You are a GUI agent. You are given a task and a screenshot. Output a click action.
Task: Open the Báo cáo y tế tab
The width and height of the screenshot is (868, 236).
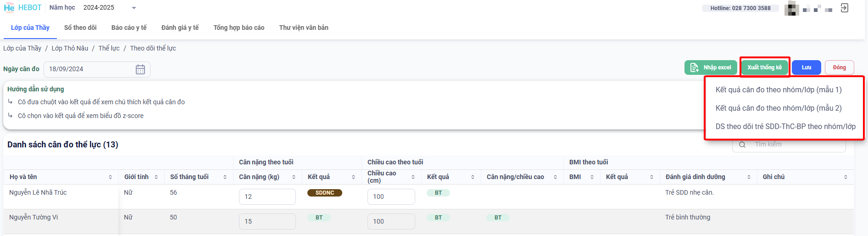coord(129,28)
